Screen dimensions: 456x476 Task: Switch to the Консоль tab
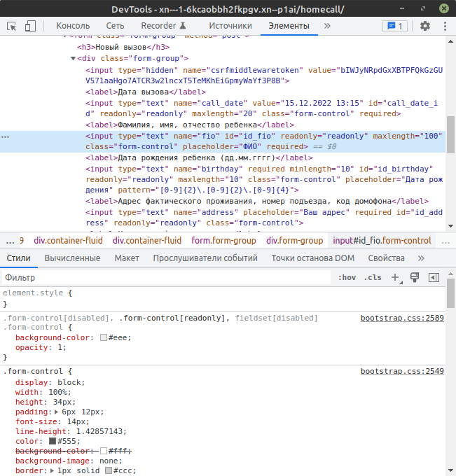(73, 26)
